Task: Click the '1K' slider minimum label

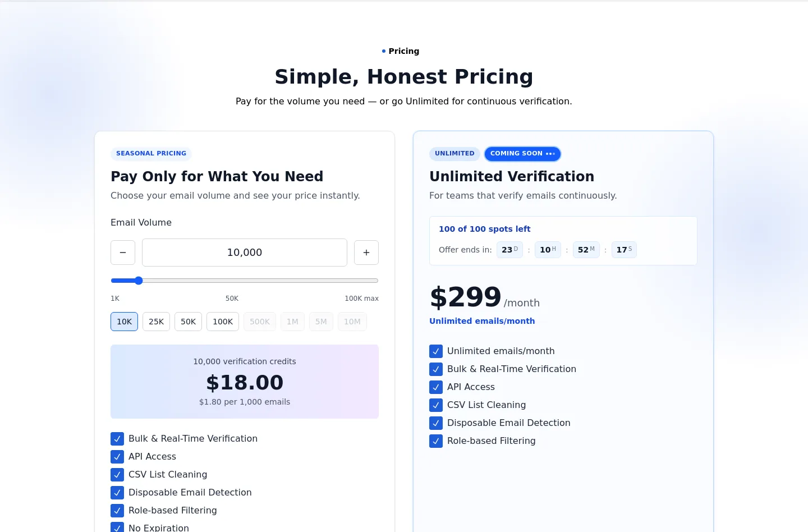Action: tap(115, 299)
